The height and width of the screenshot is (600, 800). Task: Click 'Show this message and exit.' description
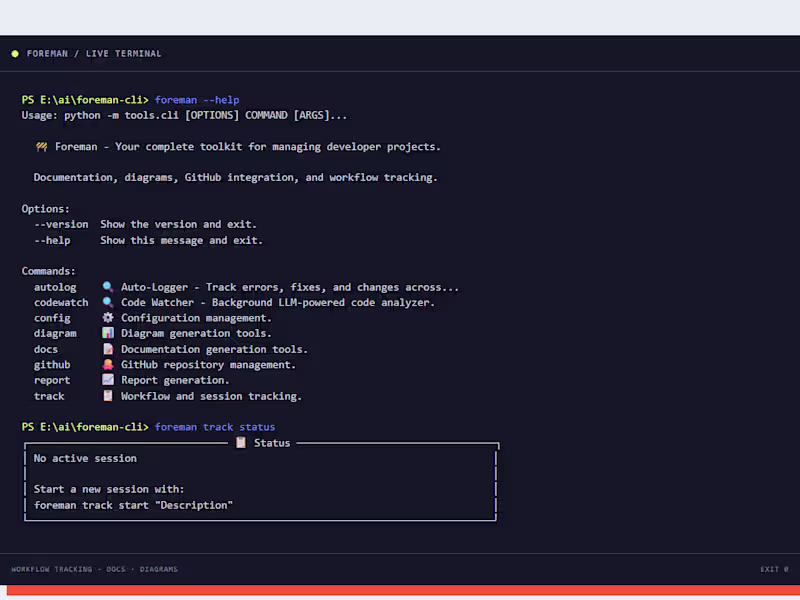click(182, 240)
